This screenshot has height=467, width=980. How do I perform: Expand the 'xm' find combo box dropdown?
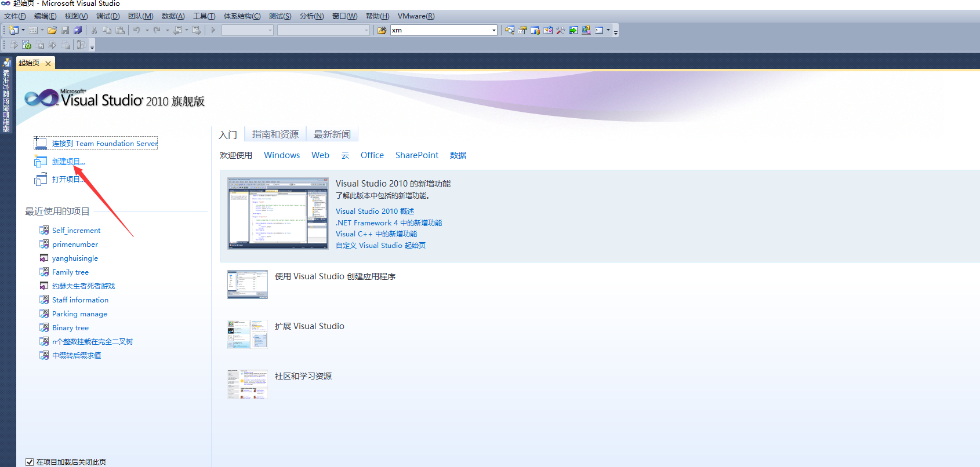click(x=493, y=30)
